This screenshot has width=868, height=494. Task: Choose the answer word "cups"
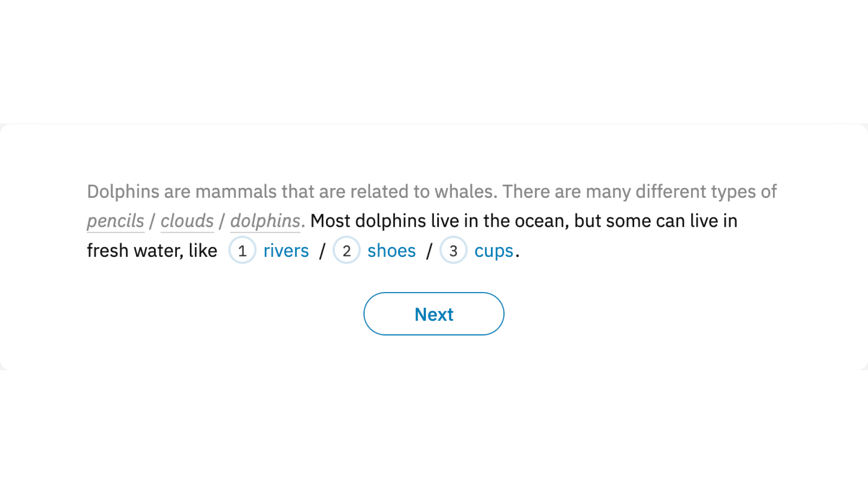coord(494,251)
